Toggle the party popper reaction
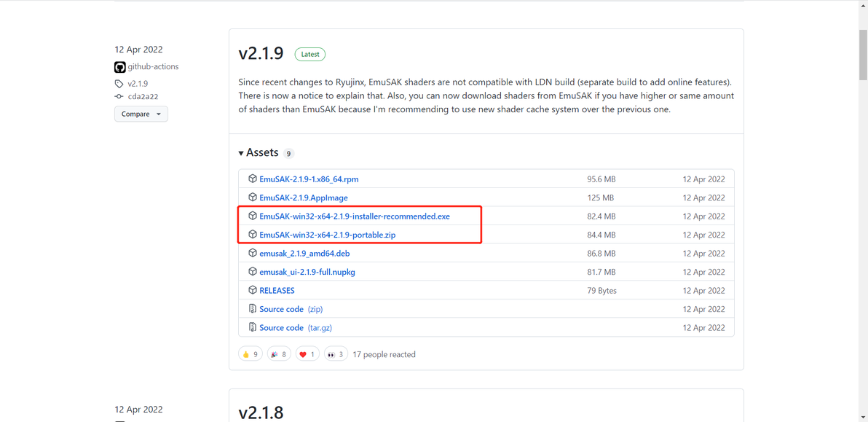Screen dimensions: 868x422 (x=279, y=354)
